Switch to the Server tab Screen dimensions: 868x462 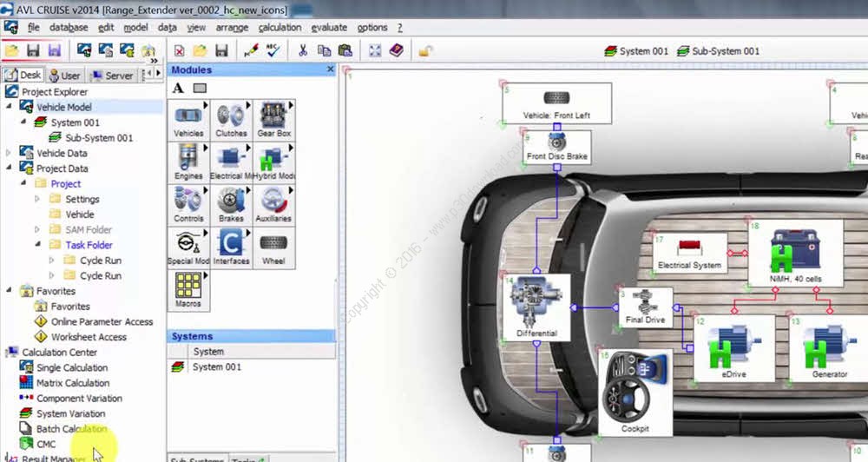pos(111,76)
